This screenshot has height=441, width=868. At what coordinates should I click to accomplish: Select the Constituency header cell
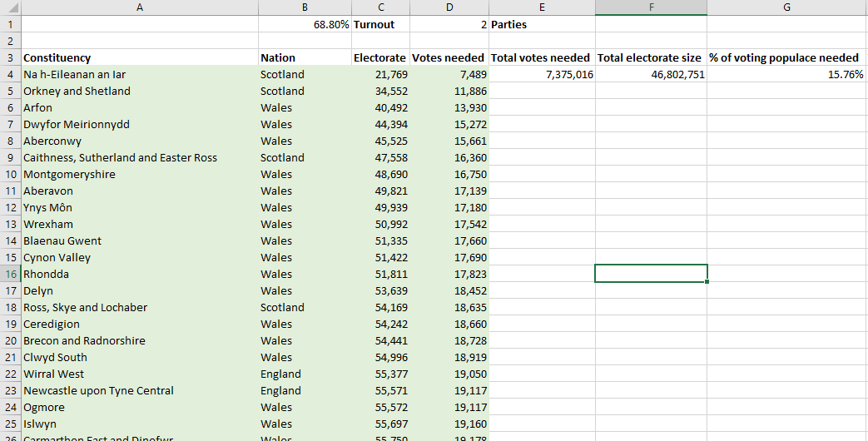coord(139,57)
